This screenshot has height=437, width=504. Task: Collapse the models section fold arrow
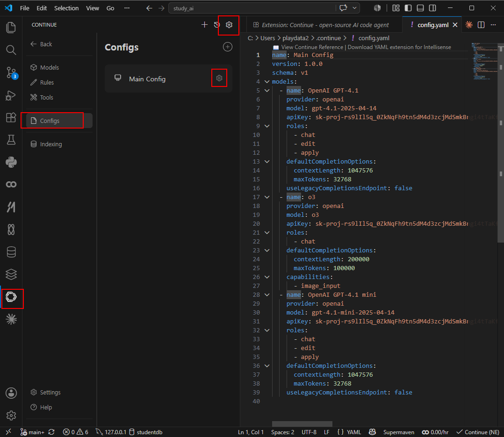point(267,82)
